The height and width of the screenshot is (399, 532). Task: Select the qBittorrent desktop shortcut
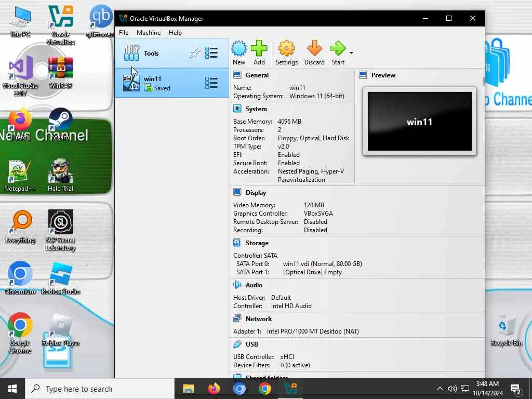(x=100, y=21)
